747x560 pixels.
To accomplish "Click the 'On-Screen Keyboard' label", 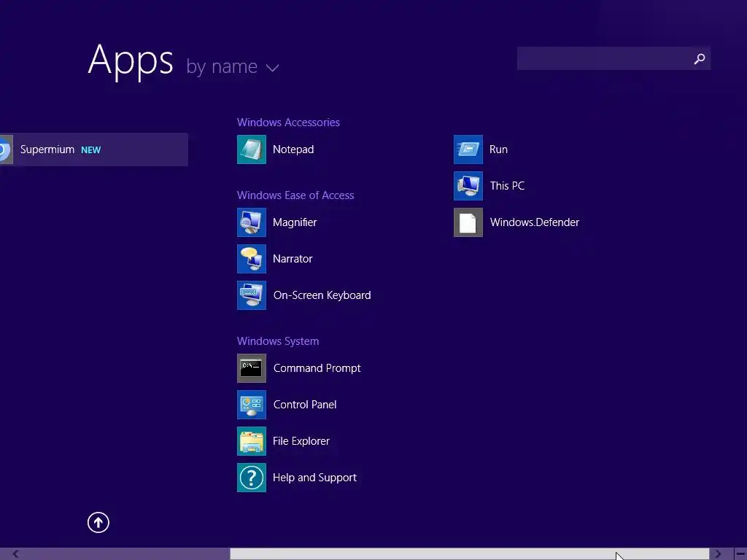I will [x=322, y=295].
